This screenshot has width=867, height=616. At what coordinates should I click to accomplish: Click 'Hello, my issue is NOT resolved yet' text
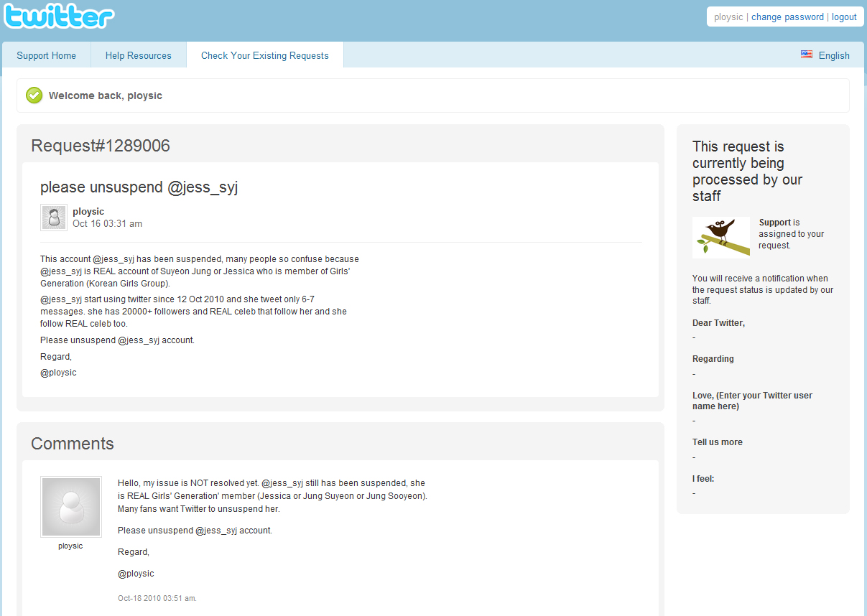272,496
